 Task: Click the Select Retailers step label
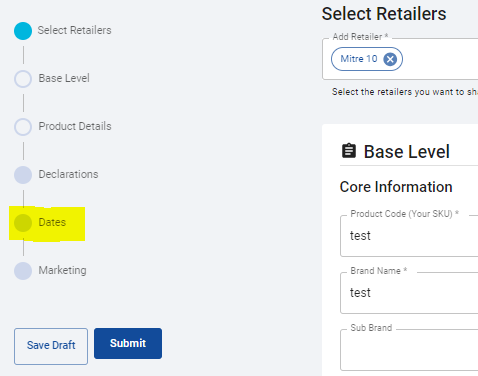coord(74,30)
